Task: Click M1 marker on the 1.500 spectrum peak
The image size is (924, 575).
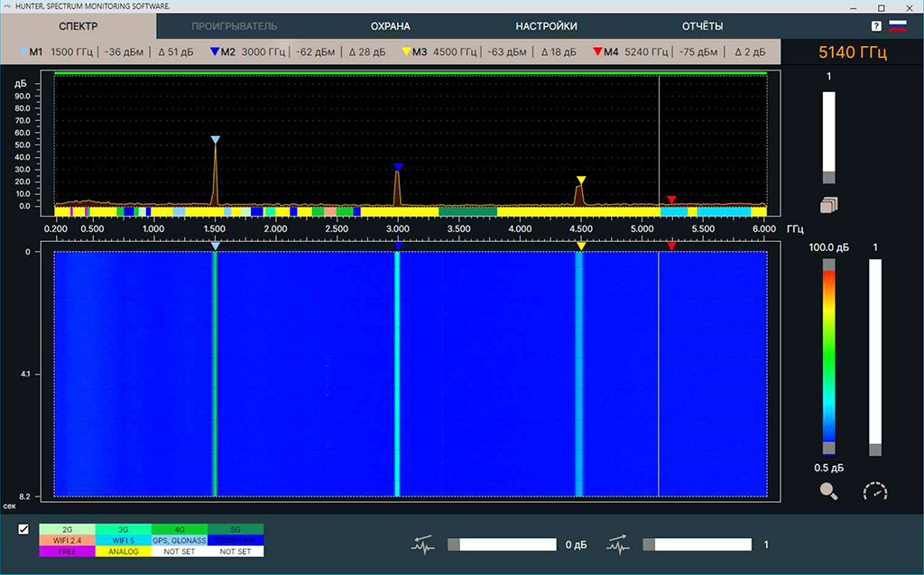Action: click(x=215, y=140)
